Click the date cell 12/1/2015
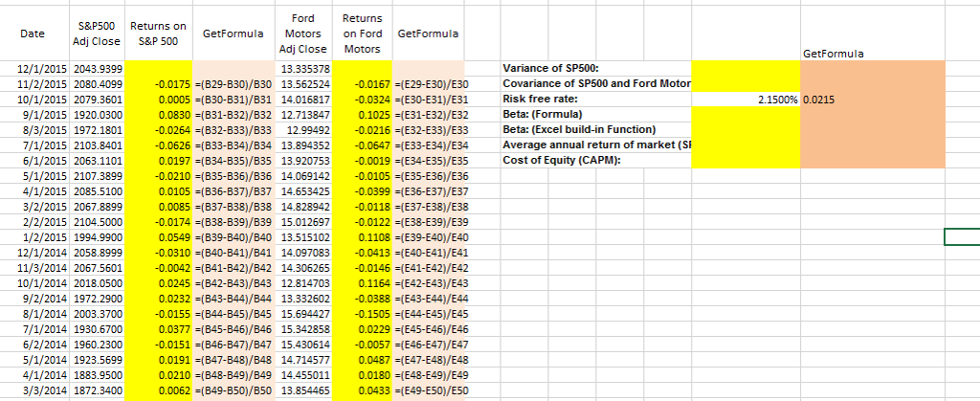The image size is (980, 401). 36,67
